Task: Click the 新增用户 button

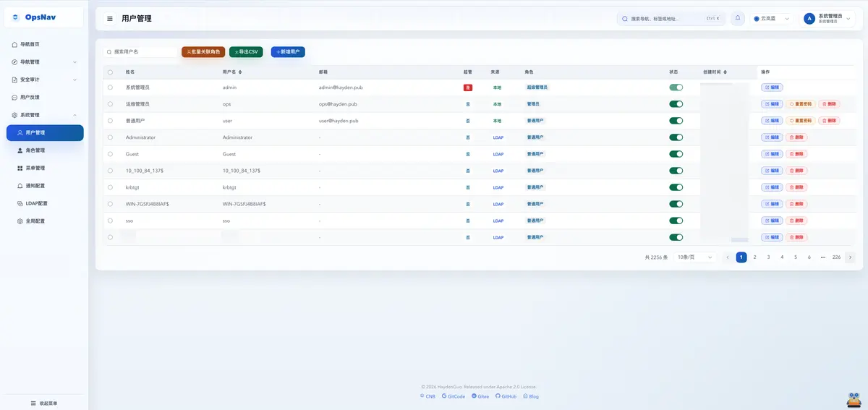Action: (x=288, y=52)
